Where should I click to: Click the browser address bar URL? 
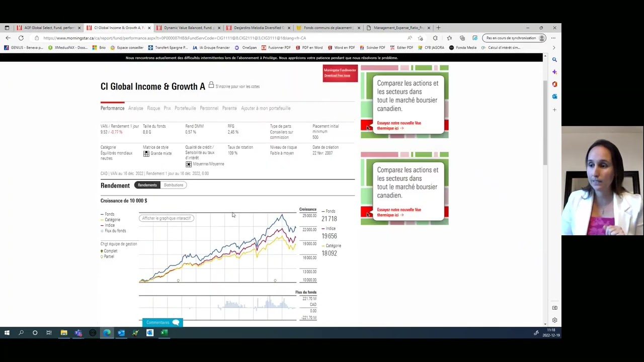coord(175,38)
